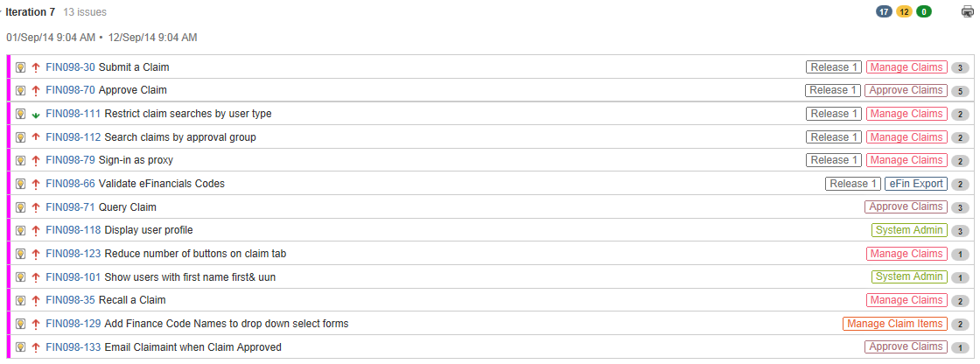
Task: Click story lightbulb icon for FIN098-30
Action: [21, 66]
